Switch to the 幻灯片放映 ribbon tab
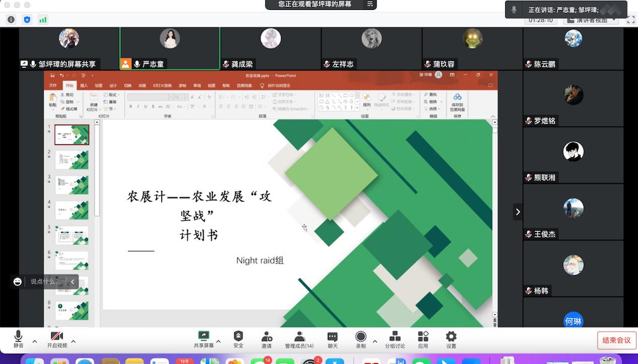 pos(163,86)
